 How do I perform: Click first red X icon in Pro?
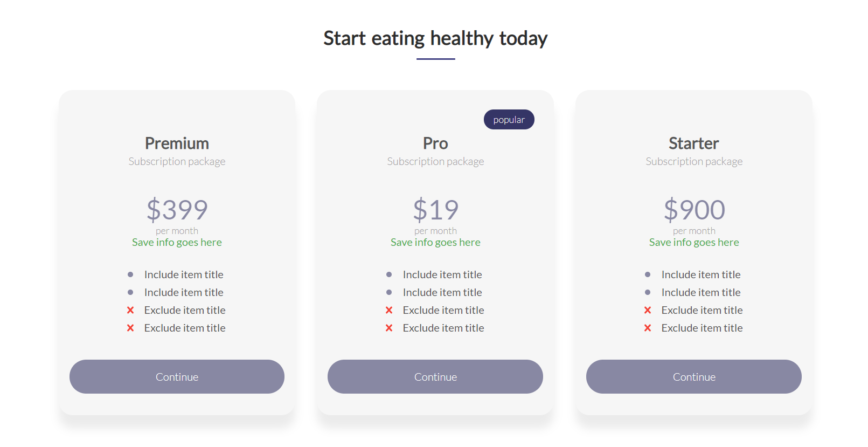[x=389, y=310]
